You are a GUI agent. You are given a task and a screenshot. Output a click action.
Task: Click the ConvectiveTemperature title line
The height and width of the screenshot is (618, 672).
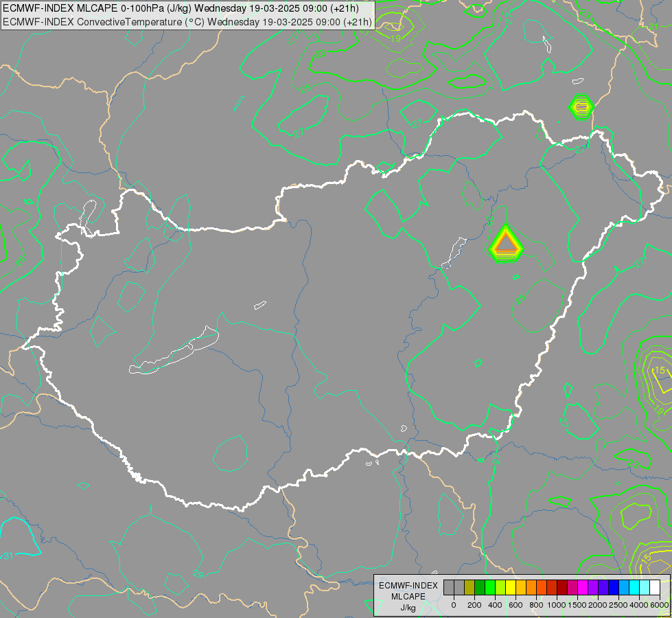187,22
